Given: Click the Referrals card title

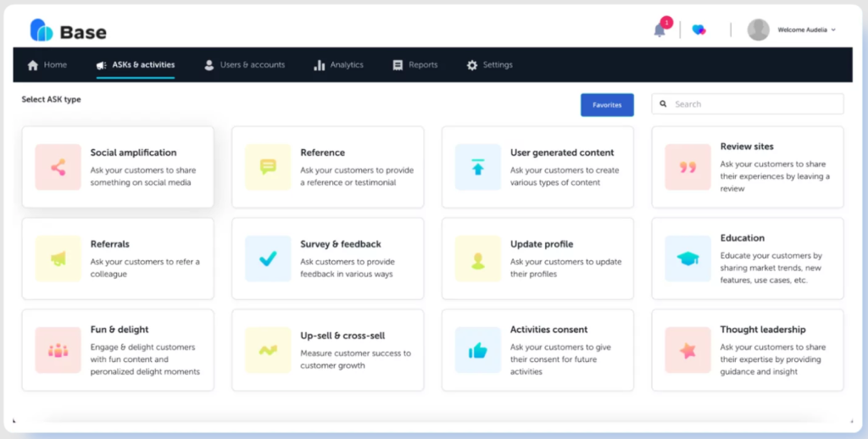Looking at the screenshot, I should click(x=109, y=243).
